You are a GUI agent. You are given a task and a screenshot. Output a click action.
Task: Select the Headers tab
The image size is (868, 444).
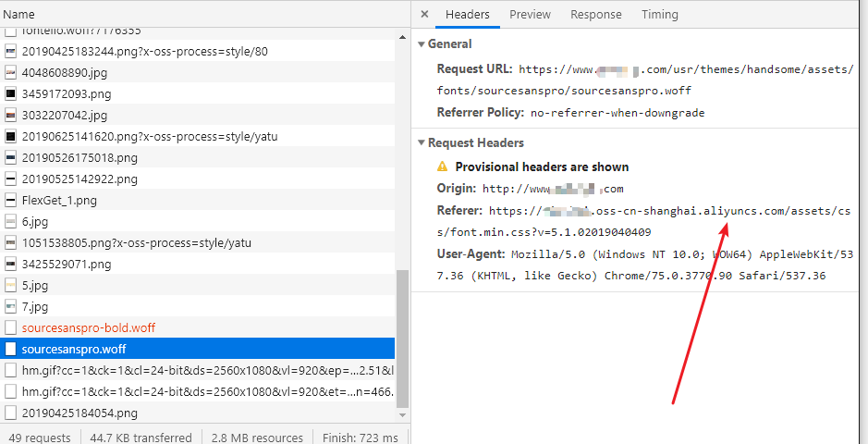[467, 15]
